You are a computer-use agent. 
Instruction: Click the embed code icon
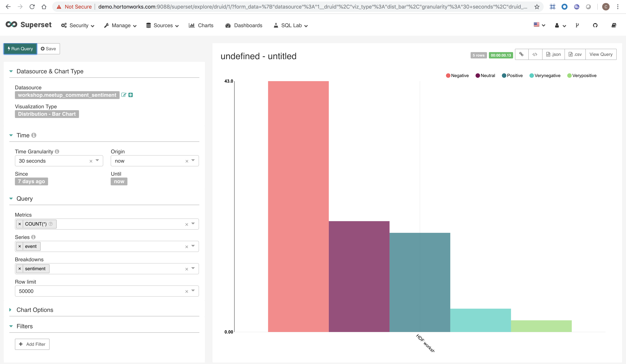click(x=535, y=54)
